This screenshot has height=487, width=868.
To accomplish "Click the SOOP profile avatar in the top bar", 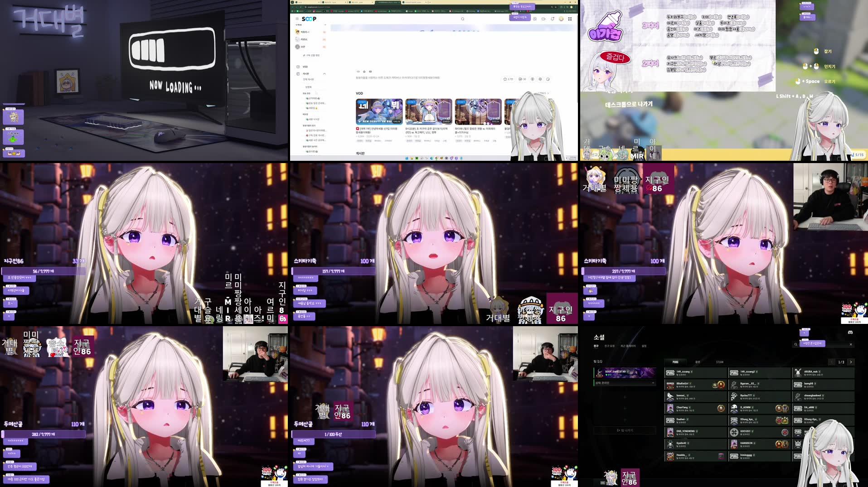I will coord(561,19).
